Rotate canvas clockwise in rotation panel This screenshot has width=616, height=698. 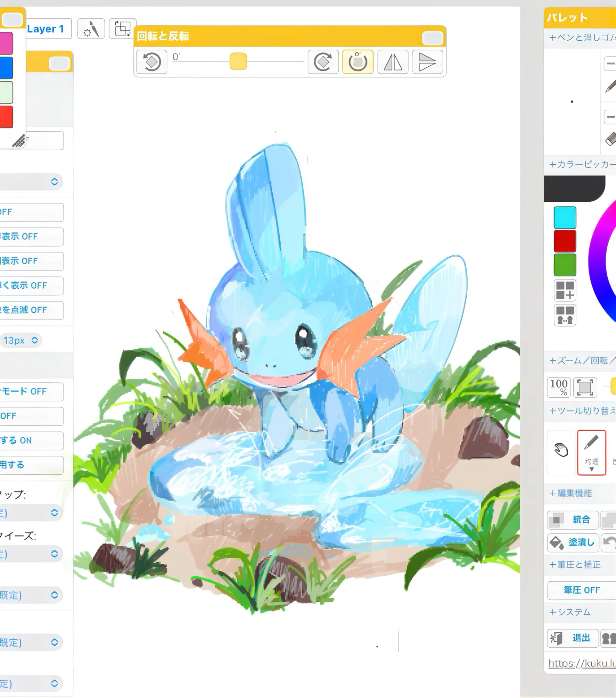(323, 62)
